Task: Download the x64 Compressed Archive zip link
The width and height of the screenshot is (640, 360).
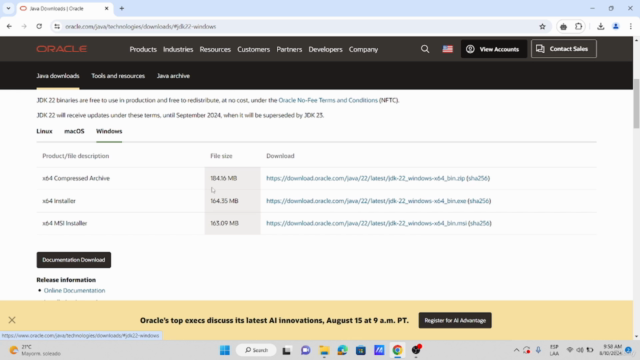Action: [365, 178]
